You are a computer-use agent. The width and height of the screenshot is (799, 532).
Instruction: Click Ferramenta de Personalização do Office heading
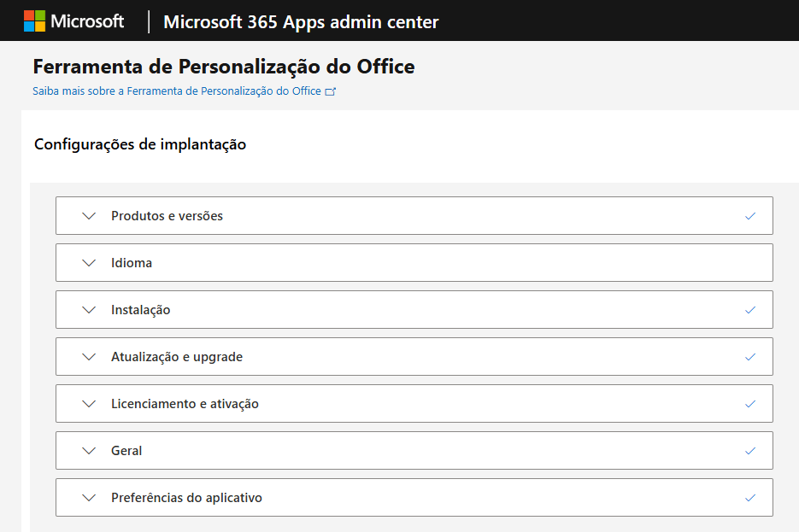(224, 67)
